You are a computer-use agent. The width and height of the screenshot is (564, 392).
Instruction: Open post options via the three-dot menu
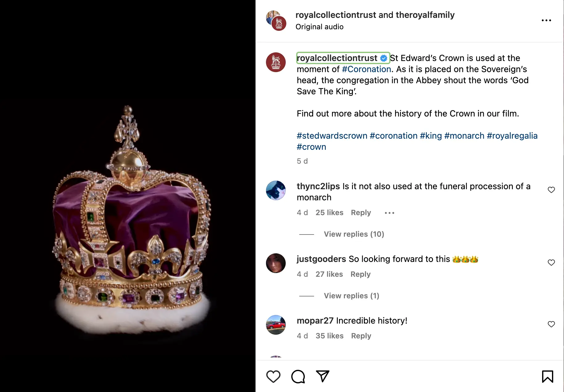tap(546, 20)
